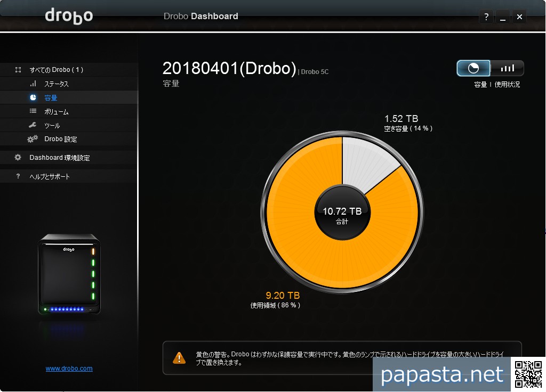Viewport: 546px width, 392px height.
Task: Click the volume list icon in sidebar
Action: click(33, 111)
